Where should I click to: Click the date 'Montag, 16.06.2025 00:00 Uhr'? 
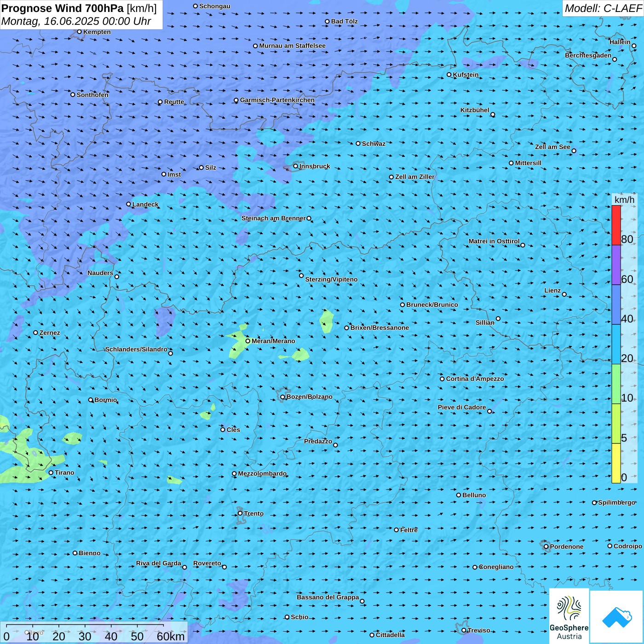(x=76, y=21)
